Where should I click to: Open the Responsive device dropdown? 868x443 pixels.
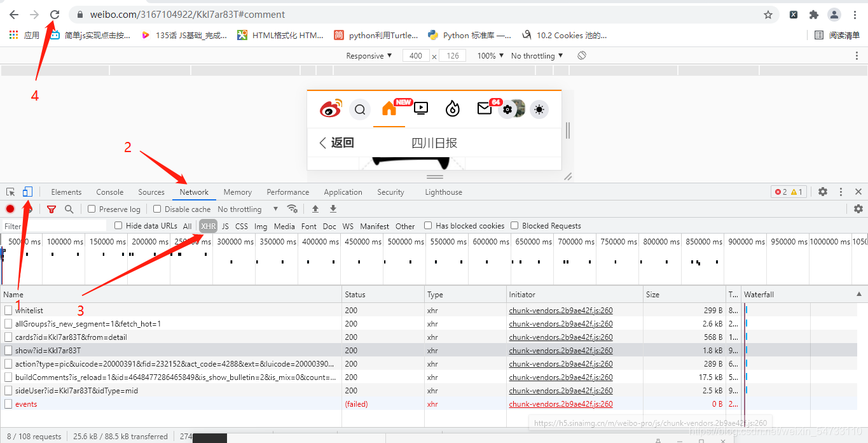pyautogui.click(x=369, y=56)
